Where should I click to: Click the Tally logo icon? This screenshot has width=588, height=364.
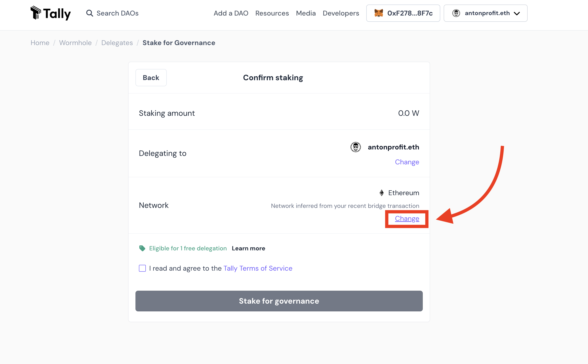point(36,13)
